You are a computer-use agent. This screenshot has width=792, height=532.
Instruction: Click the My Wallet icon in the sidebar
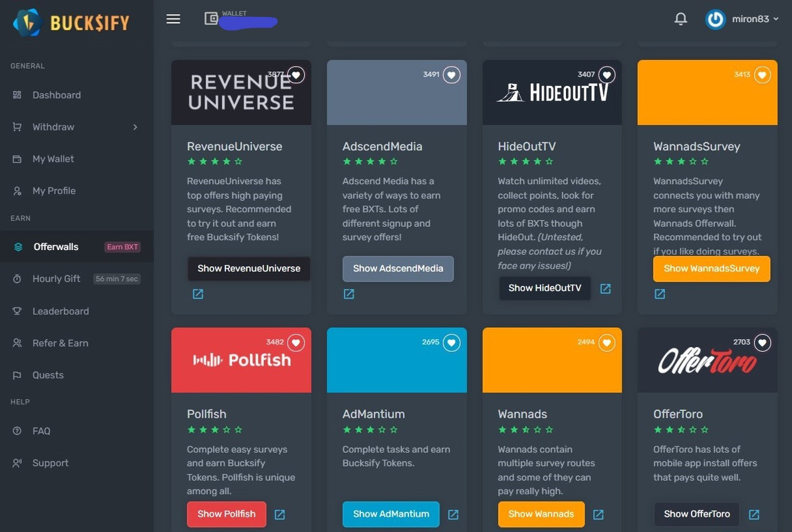[x=17, y=159]
